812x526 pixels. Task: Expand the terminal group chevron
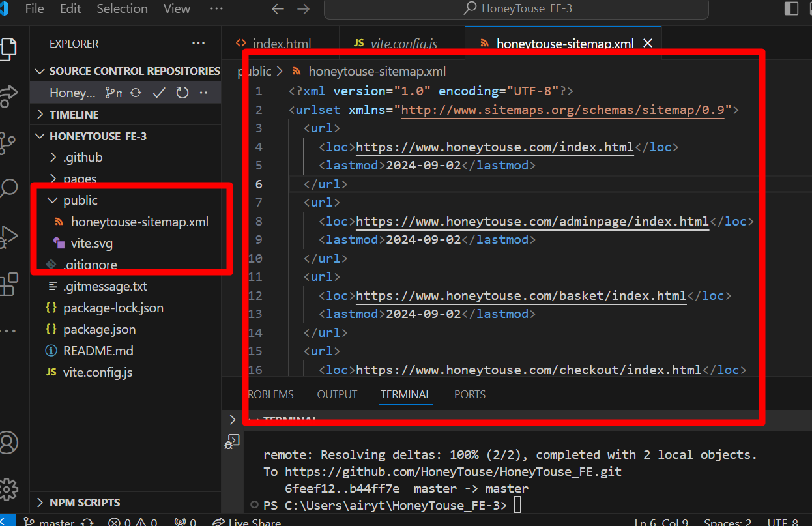coord(233,420)
